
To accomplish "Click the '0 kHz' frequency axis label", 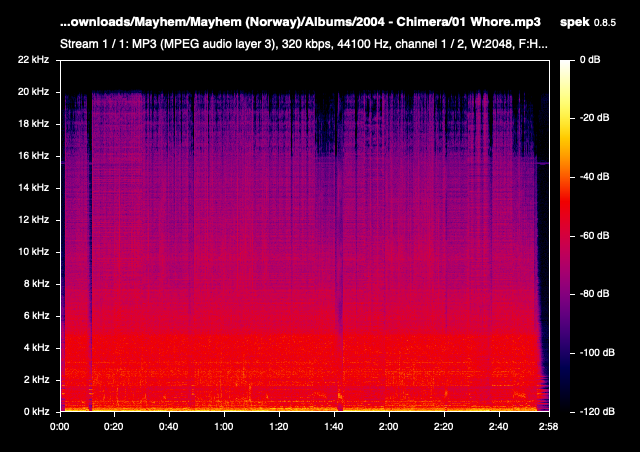I will click(x=36, y=411).
